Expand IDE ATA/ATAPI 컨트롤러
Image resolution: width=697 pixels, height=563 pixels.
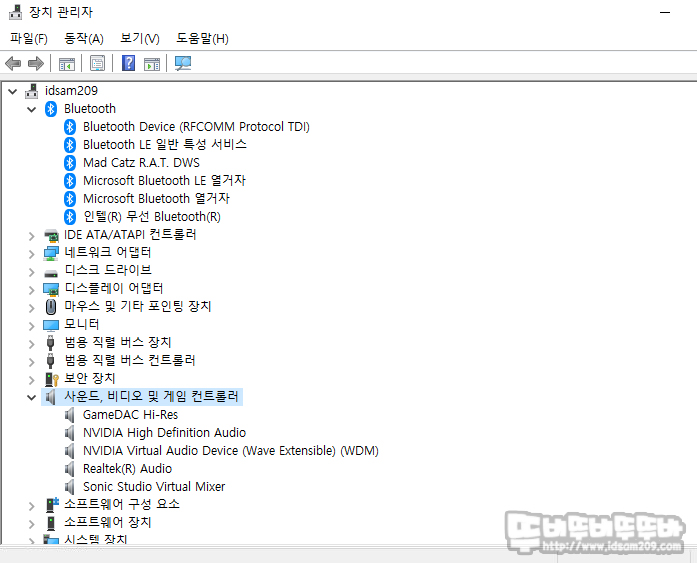[32, 236]
